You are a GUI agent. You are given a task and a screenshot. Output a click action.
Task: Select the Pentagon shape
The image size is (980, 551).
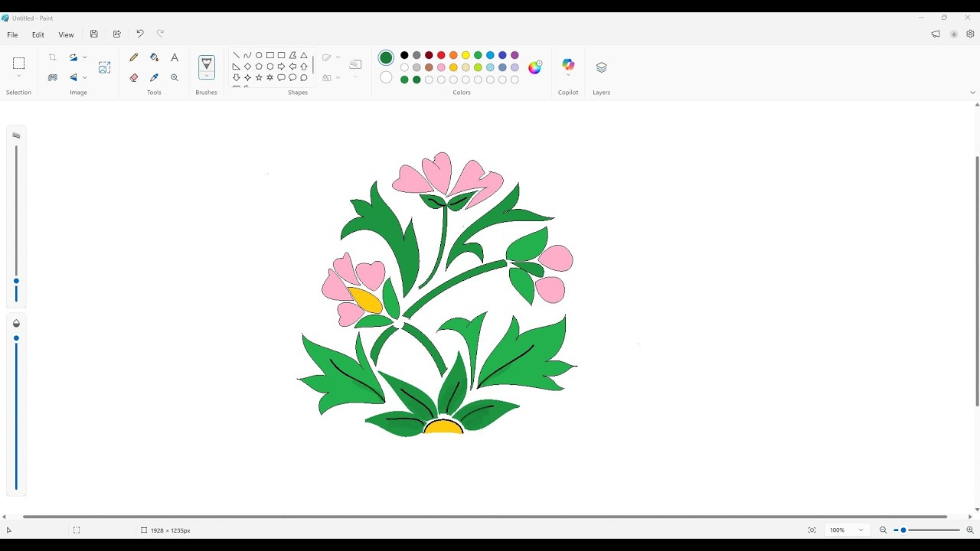pyautogui.click(x=259, y=67)
